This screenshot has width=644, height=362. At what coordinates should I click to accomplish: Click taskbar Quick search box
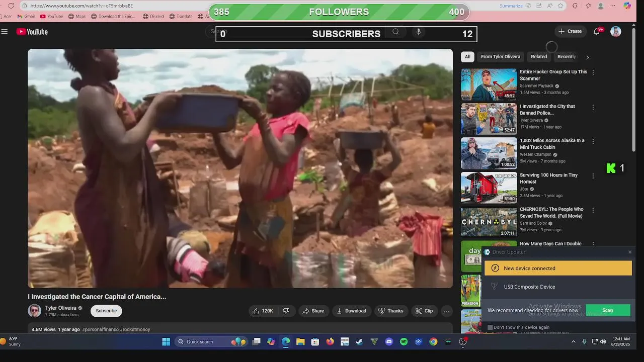[210, 342]
